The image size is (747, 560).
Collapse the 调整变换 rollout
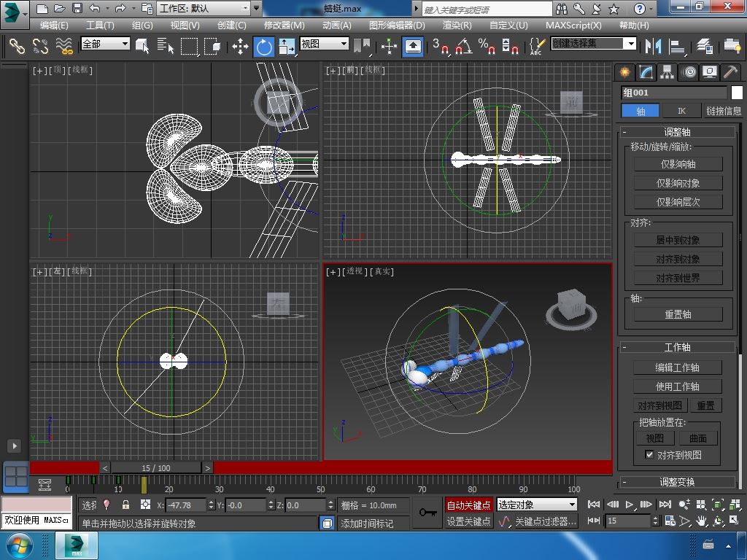tap(677, 482)
